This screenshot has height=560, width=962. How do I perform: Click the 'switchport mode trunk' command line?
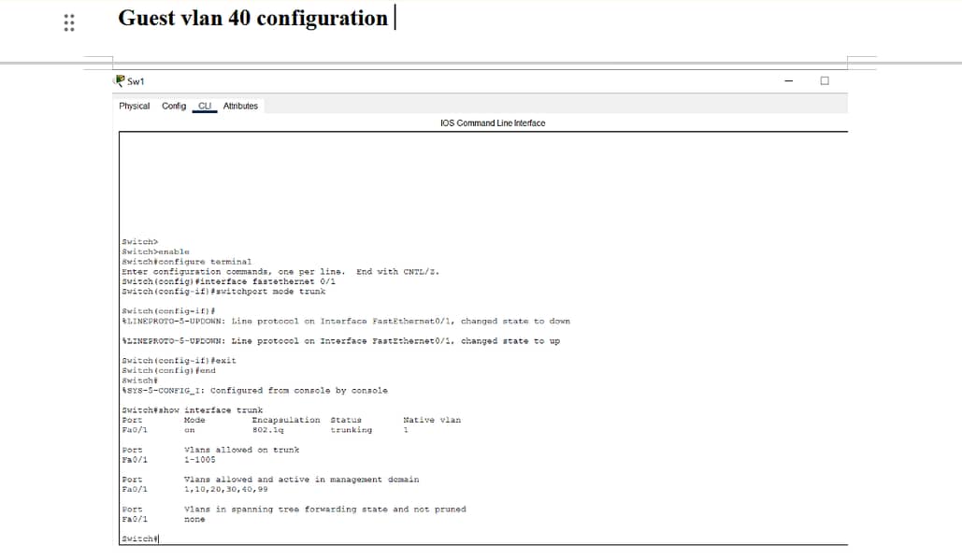[x=223, y=292]
